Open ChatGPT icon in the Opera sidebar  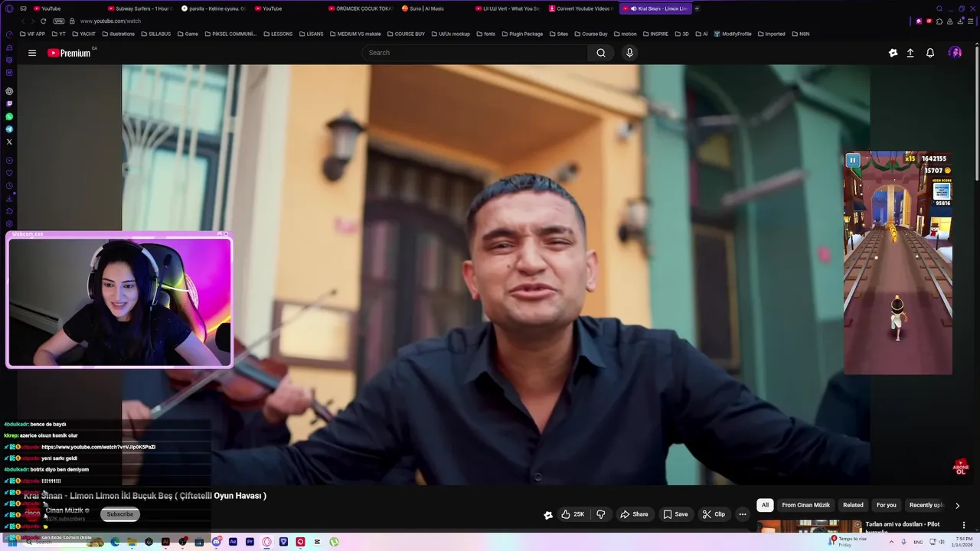tap(9, 91)
